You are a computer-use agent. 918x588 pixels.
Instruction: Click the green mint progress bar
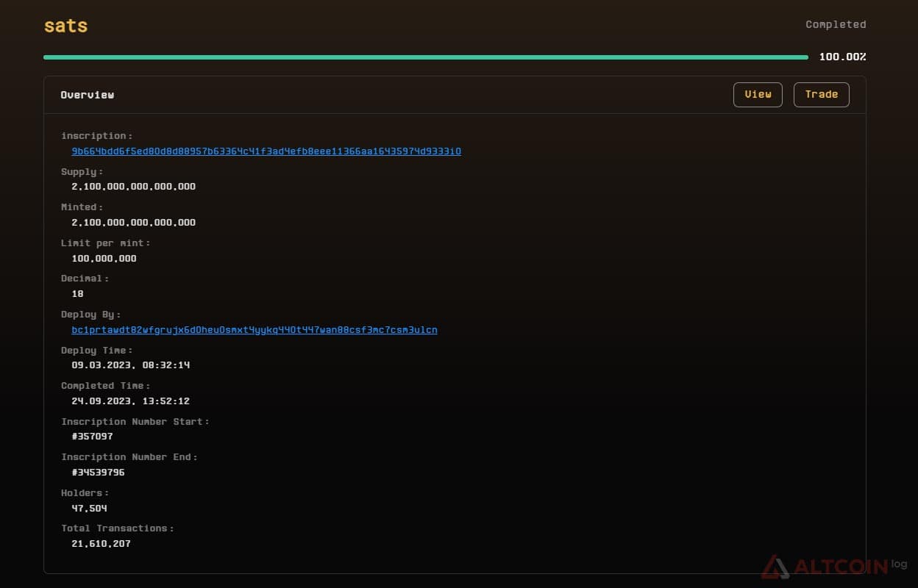426,57
